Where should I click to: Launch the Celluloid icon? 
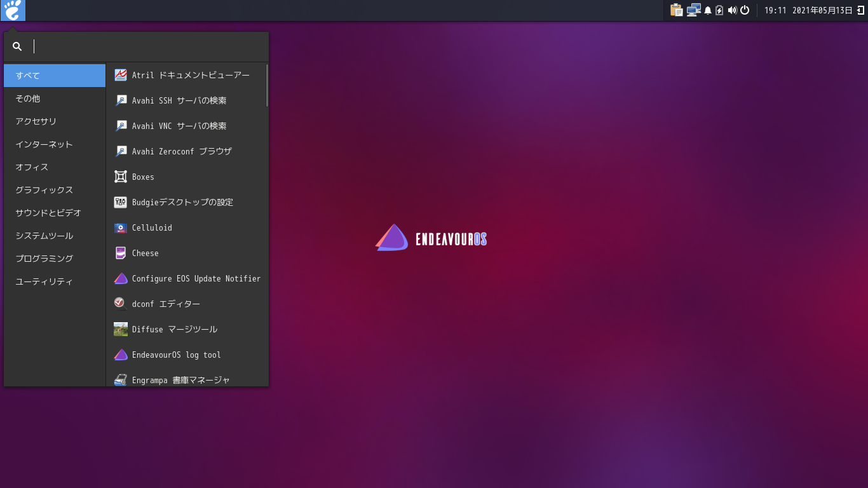[120, 227]
